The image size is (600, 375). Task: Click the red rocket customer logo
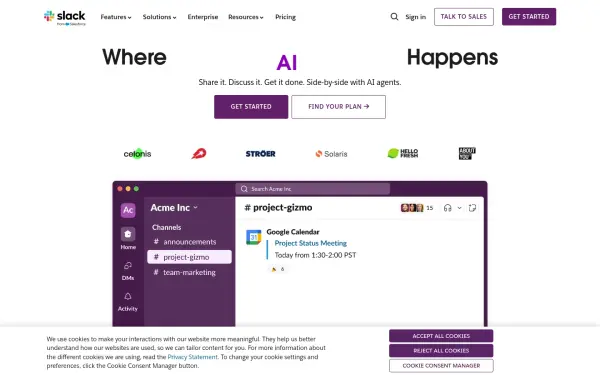click(199, 153)
